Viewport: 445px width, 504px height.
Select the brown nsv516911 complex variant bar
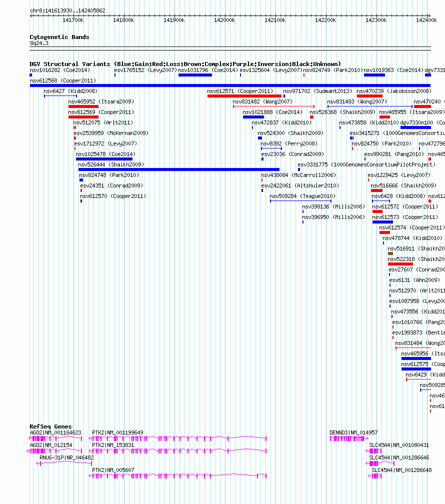[x=390, y=253]
